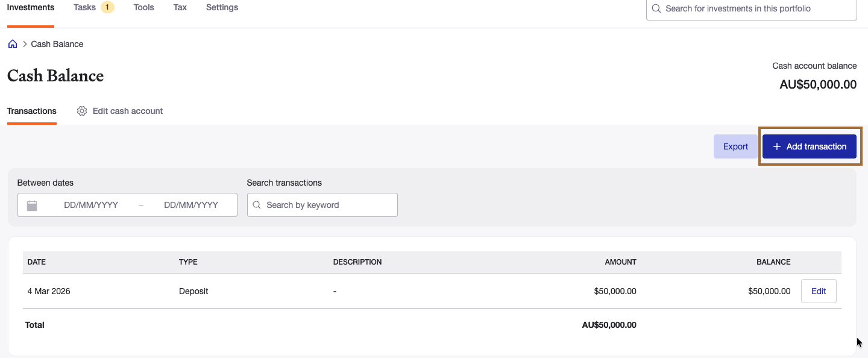The width and height of the screenshot is (868, 358).
Task: Go to the Tax section
Action: (180, 8)
